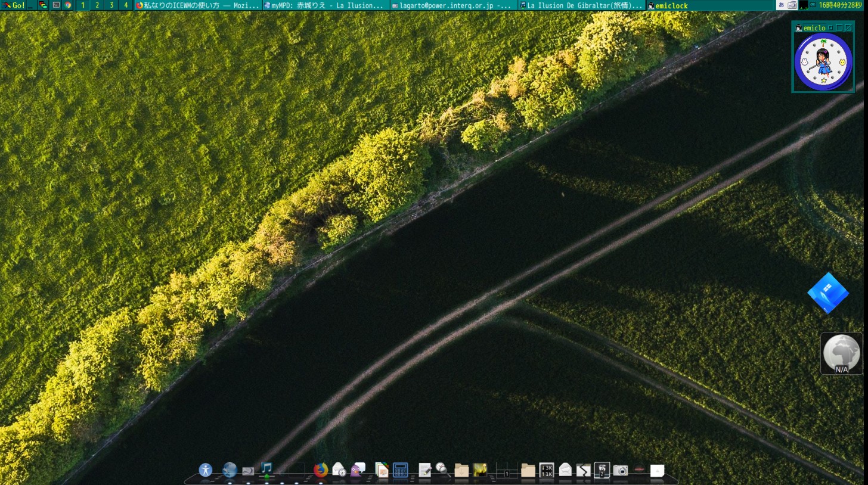Activate the lagarto@power.interq.or.jp taskbar window
Image resolution: width=868 pixels, height=485 pixels.
coord(452,5)
